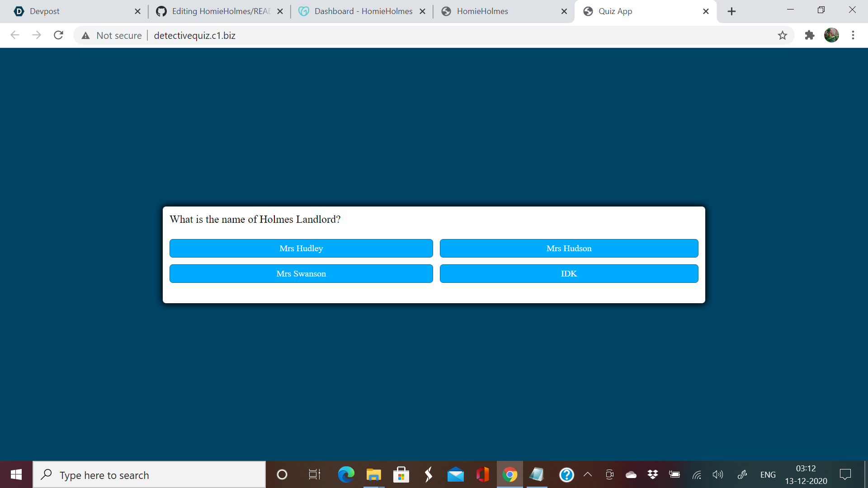Screen dimensions: 868x488
Task: Open the volume control in the tray
Action: (x=717, y=474)
